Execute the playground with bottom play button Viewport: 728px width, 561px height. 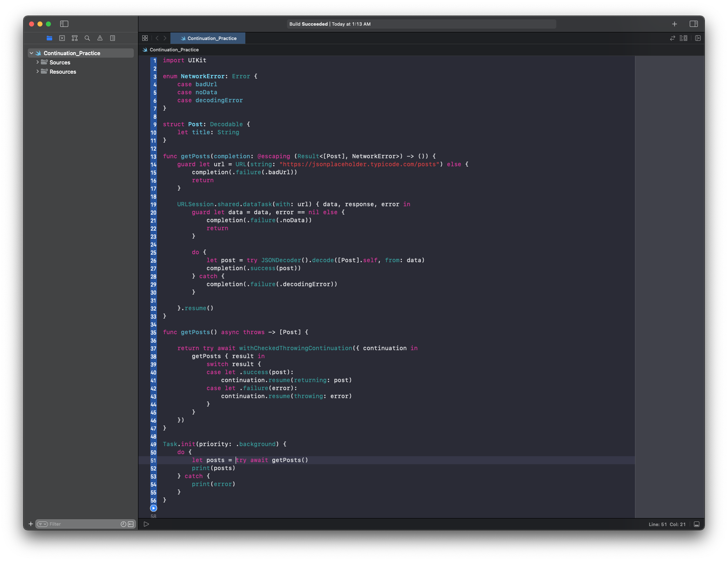[146, 524]
